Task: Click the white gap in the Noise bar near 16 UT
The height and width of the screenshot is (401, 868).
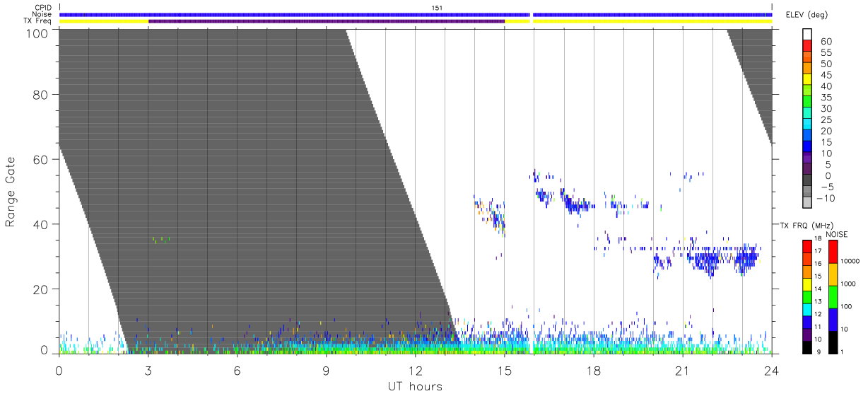Action: click(531, 14)
